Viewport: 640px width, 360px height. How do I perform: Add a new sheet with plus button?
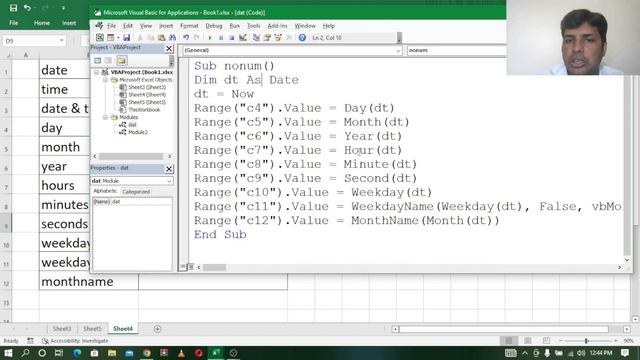[x=157, y=329]
